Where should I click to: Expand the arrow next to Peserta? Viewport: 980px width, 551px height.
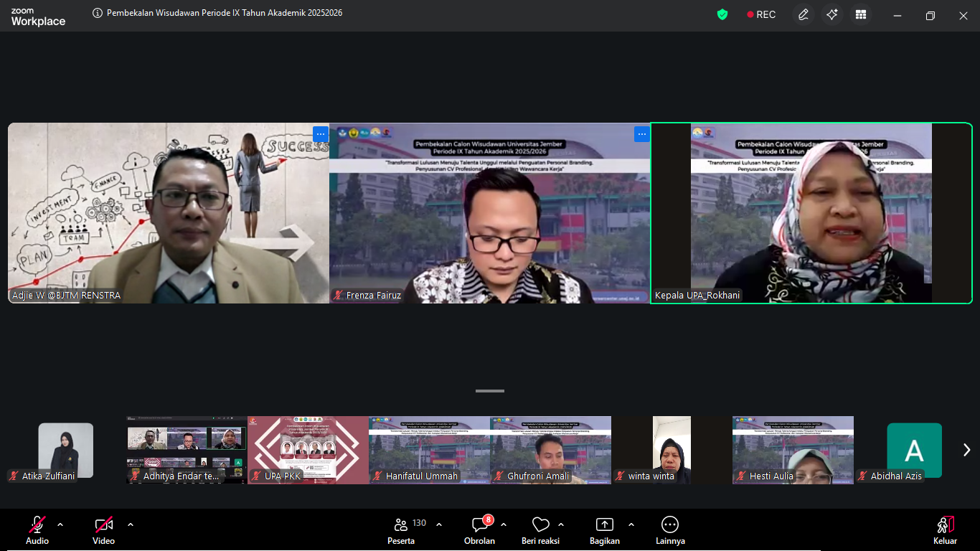click(x=439, y=524)
